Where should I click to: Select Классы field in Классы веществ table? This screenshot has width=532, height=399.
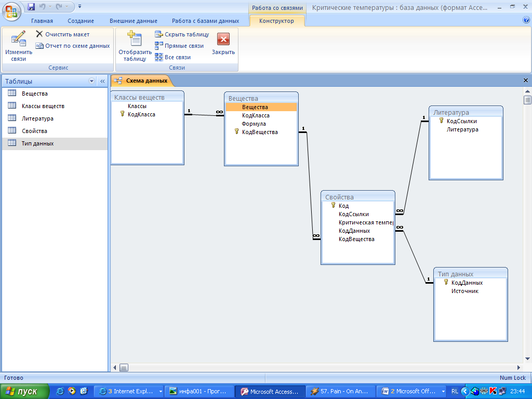click(x=137, y=106)
